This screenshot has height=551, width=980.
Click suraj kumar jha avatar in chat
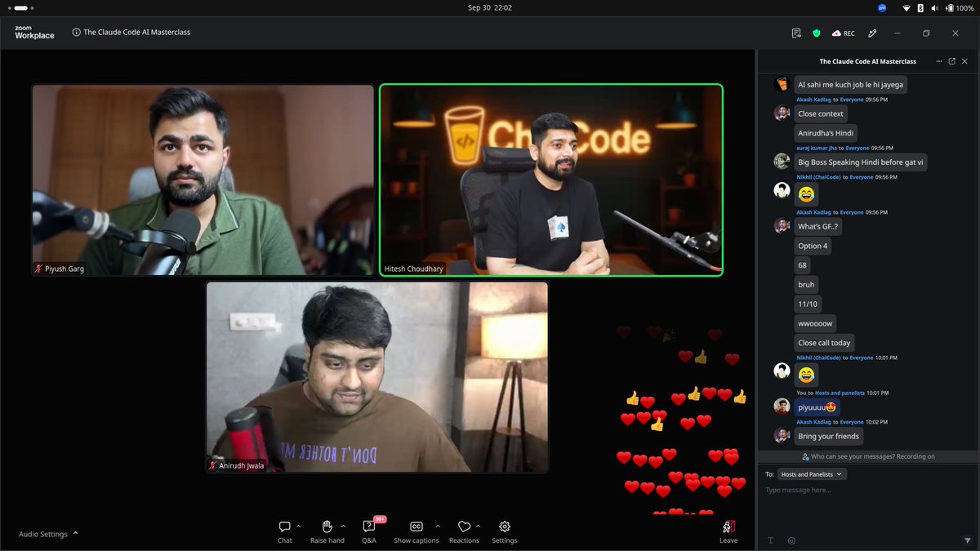tap(782, 161)
